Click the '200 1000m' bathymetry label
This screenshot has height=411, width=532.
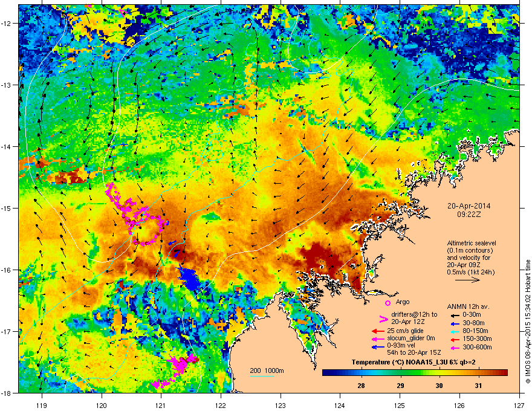point(267,371)
